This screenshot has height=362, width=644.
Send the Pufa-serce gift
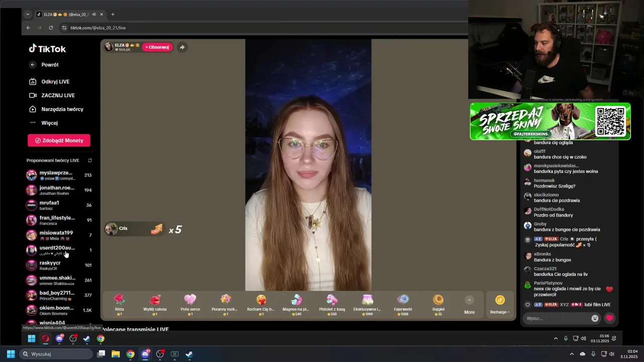(x=190, y=305)
